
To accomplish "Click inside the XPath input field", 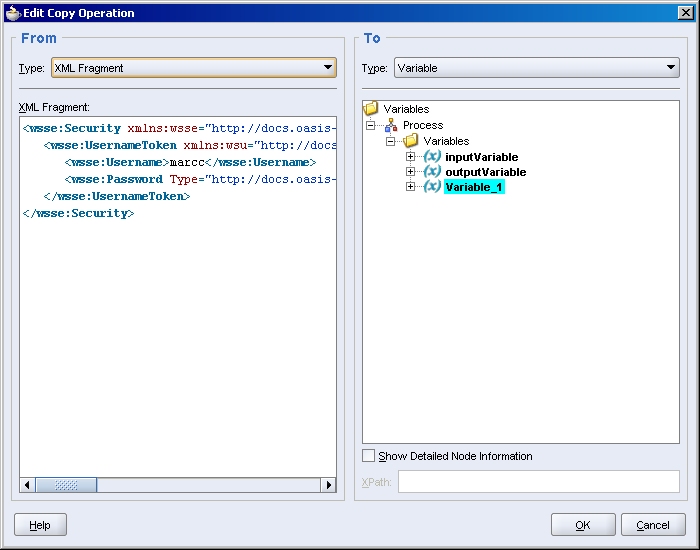I will coord(538,482).
